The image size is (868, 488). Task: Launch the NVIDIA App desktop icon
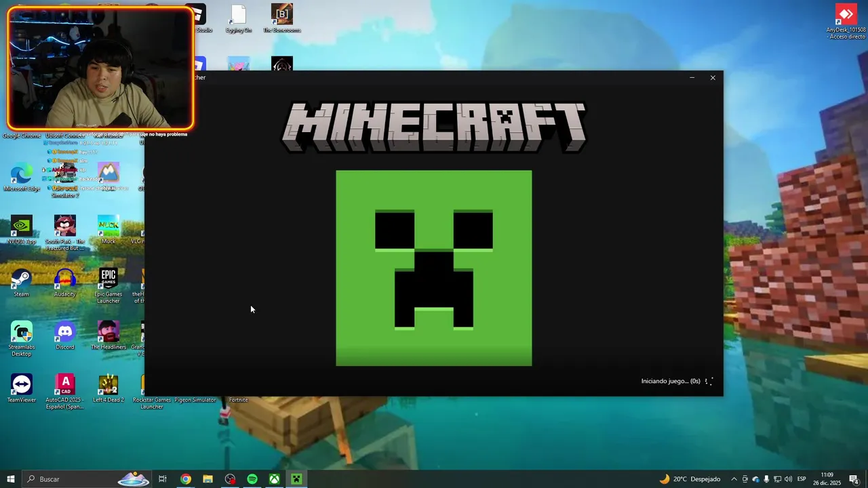[x=22, y=230]
